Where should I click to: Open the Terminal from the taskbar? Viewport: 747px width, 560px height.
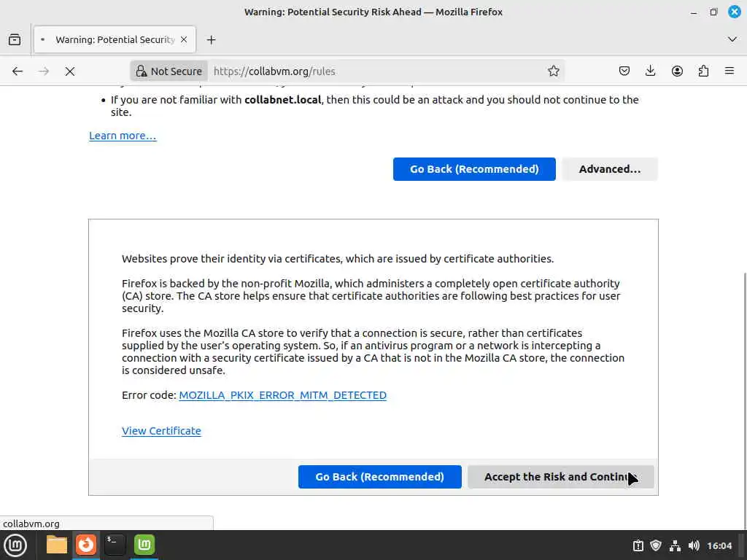click(115, 545)
